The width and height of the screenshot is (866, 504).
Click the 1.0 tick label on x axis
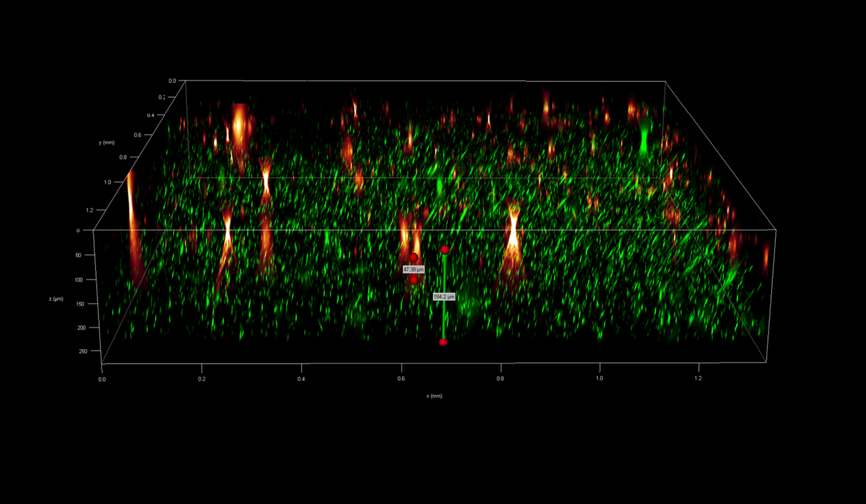(x=599, y=378)
